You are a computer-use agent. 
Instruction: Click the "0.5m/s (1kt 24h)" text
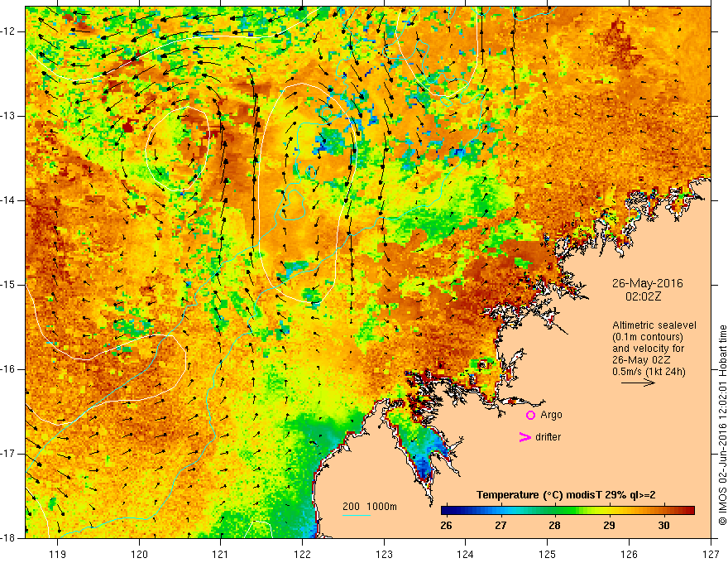point(649,372)
